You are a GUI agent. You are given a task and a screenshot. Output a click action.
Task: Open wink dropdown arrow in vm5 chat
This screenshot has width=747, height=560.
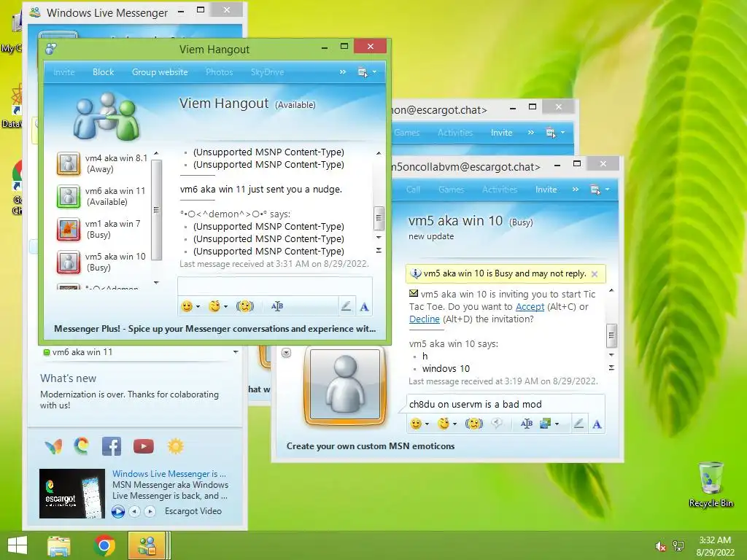[x=455, y=424]
